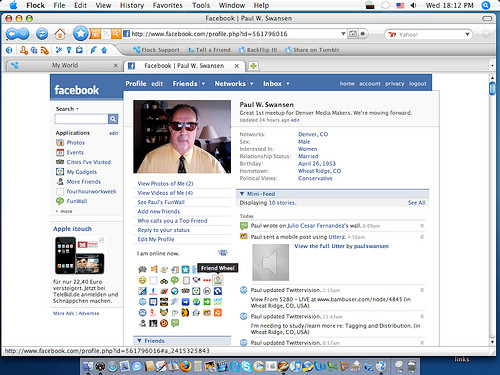Open Cities I've Visited application
The image size is (500, 375).
(x=88, y=162)
